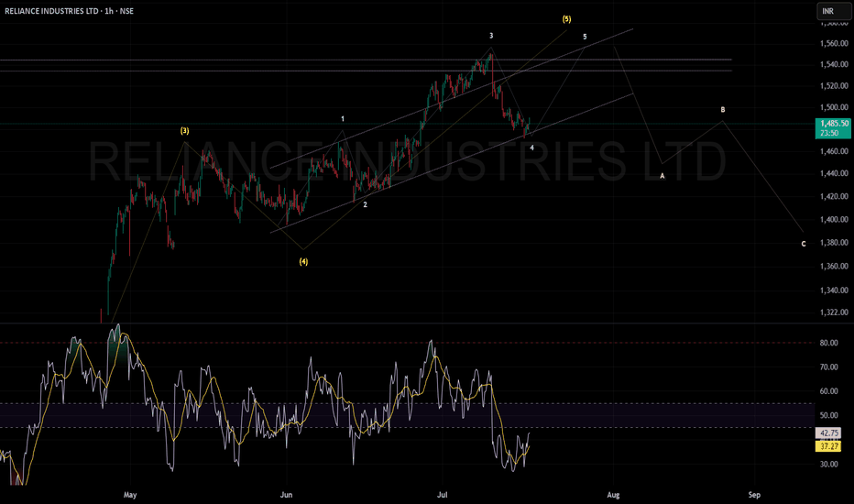This screenshot has width=854, height=504.
Task: Click the 1,340.00 price axis label
Action: [834, 290]
